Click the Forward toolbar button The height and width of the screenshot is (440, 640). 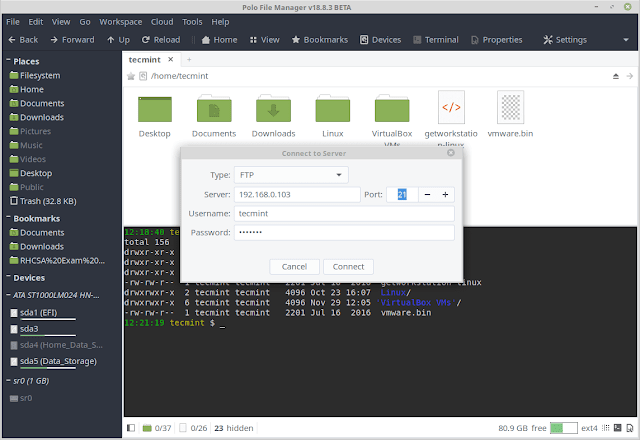72,40
